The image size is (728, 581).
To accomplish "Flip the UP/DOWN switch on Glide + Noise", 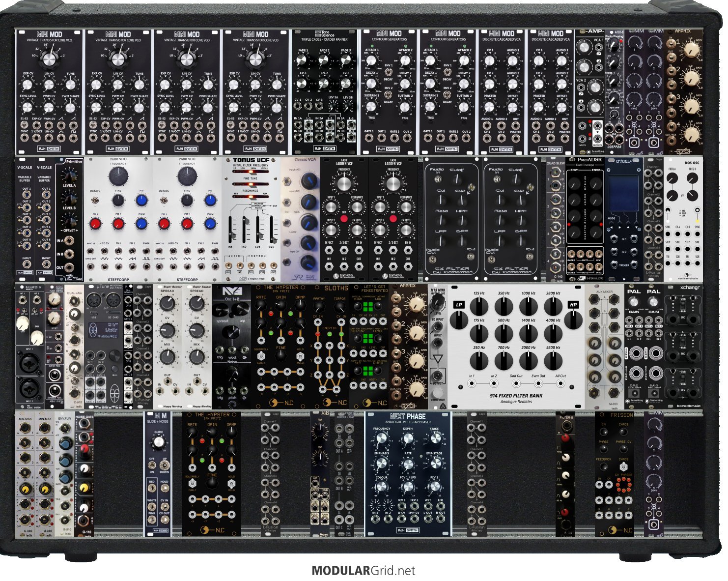I will tap(164, 465).
